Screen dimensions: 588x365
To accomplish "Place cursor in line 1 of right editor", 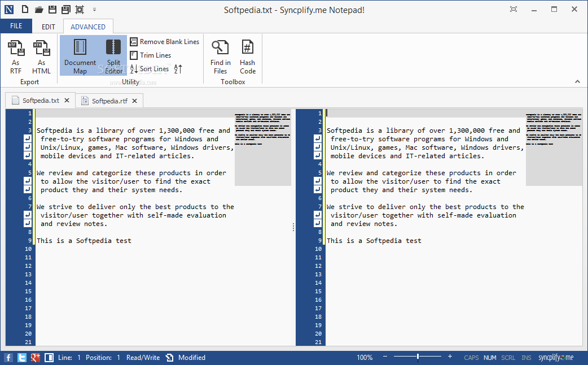I will [425, 113].
